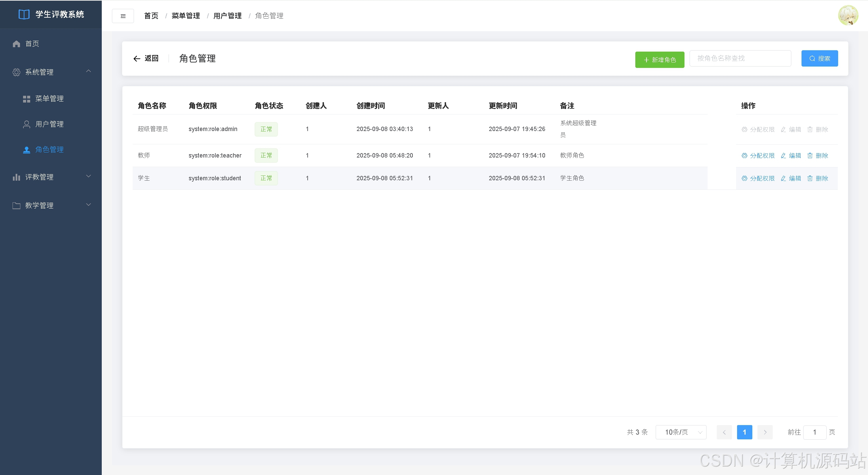Image resolution: width=868 pixels, height=475 pixels.
Task: Click the 分配权限 gear icon in 学生 row
Action: (744, 178)
